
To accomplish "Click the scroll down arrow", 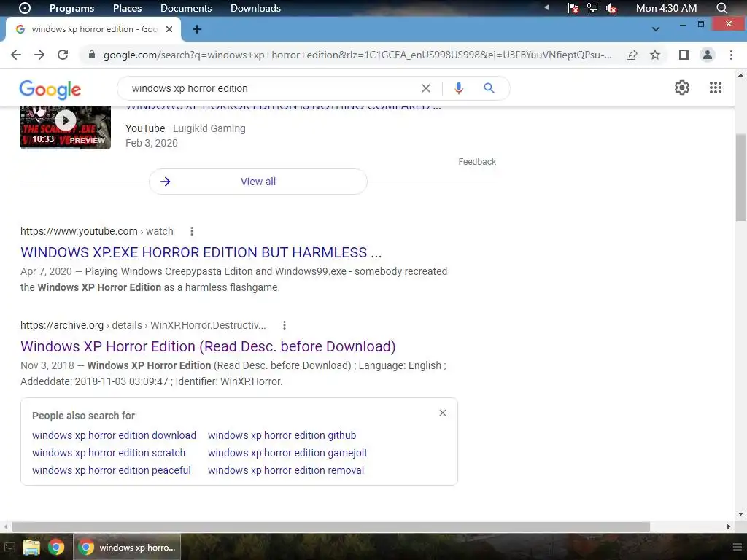I will click(740, 514).
